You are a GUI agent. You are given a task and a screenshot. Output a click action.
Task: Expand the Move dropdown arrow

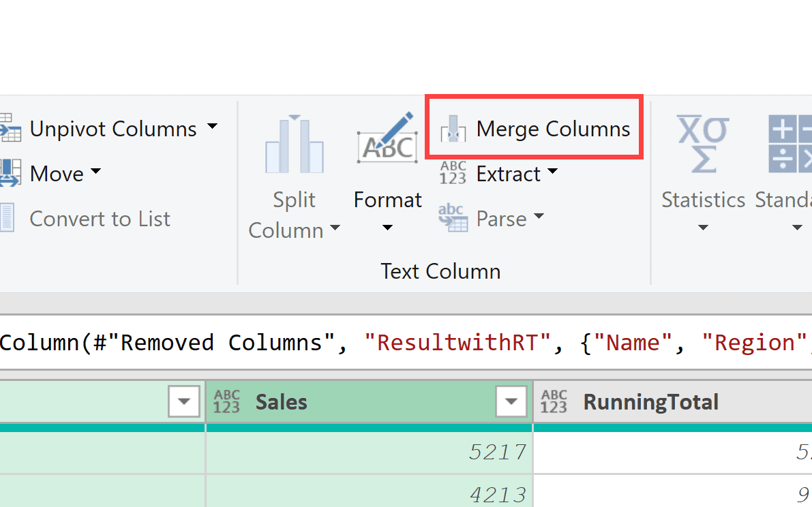pyautogui.click(x=96, y=171)
